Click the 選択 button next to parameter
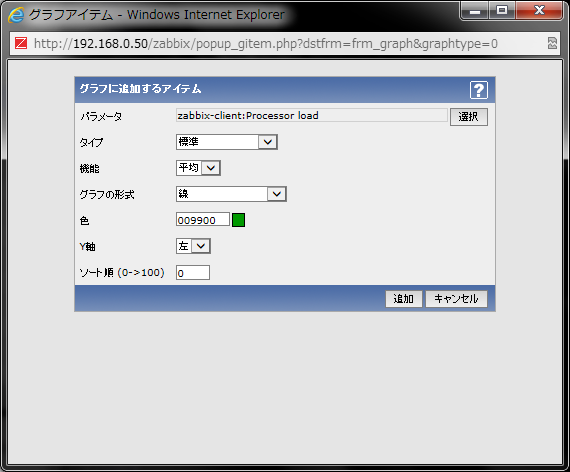570x472 pixels. point(469,117)
